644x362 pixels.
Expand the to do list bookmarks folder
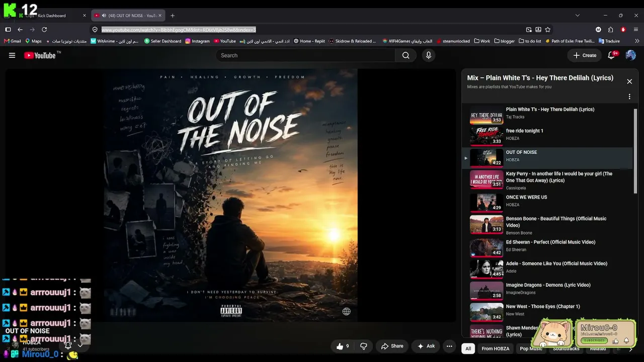530,41
